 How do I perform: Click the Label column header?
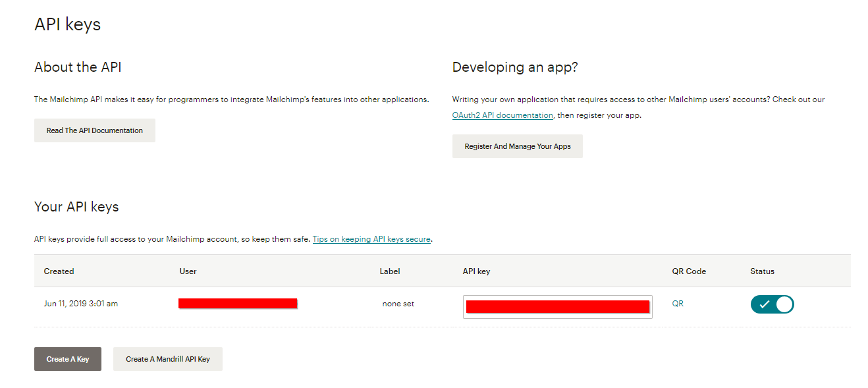[390, 271]
